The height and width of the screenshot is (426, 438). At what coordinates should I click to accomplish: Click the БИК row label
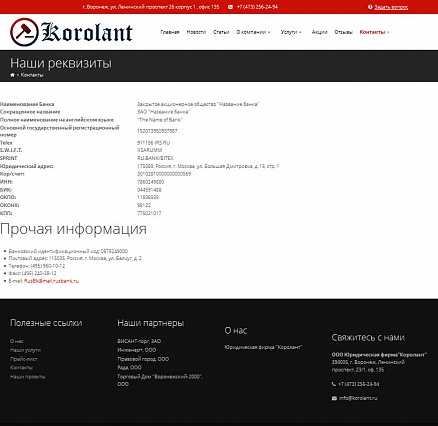pos(6,190)
